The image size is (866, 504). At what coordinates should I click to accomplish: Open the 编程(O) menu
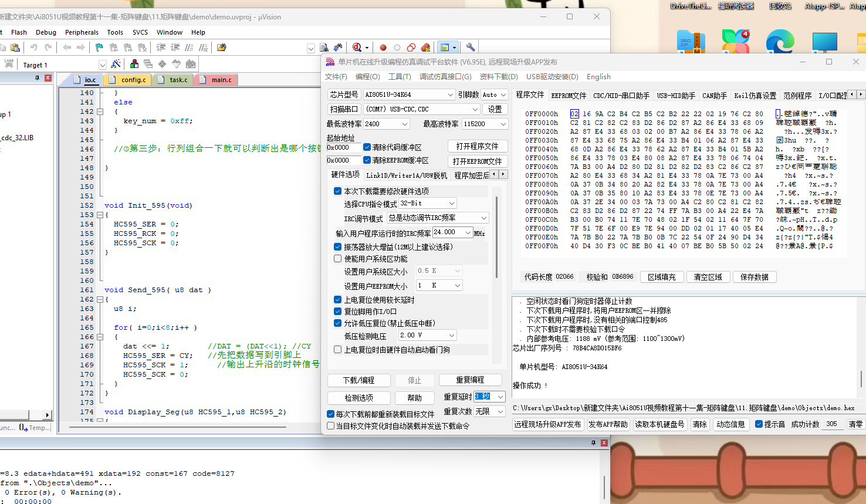coord(367,77)
